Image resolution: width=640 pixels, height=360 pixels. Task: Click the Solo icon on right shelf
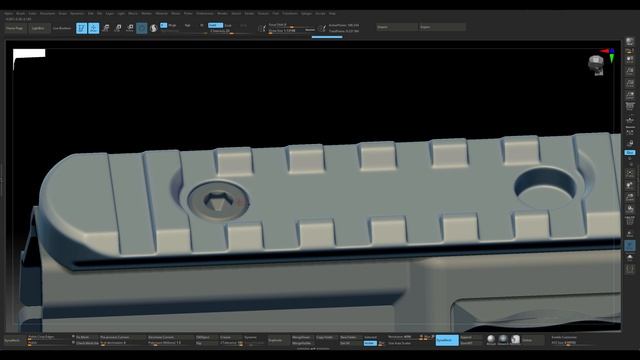[630, 257]
